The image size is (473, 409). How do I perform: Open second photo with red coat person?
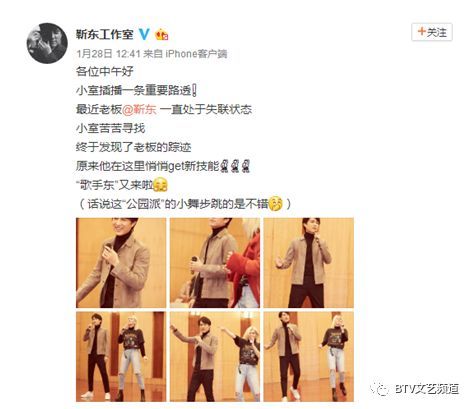coord(215,263)
